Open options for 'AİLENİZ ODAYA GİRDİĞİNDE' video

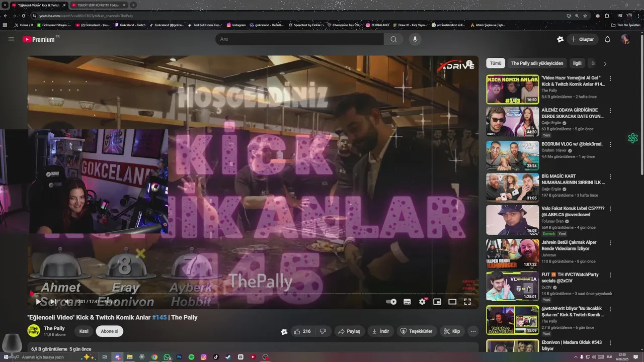(610, 111)
